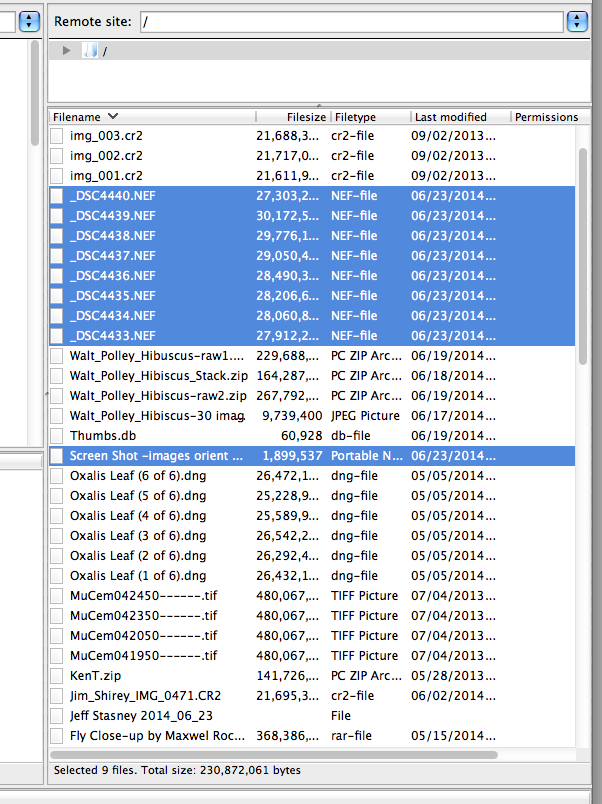Select Oxalis Leaf (3 of 6).dng
602x804 pixels.
pos(312,536)
